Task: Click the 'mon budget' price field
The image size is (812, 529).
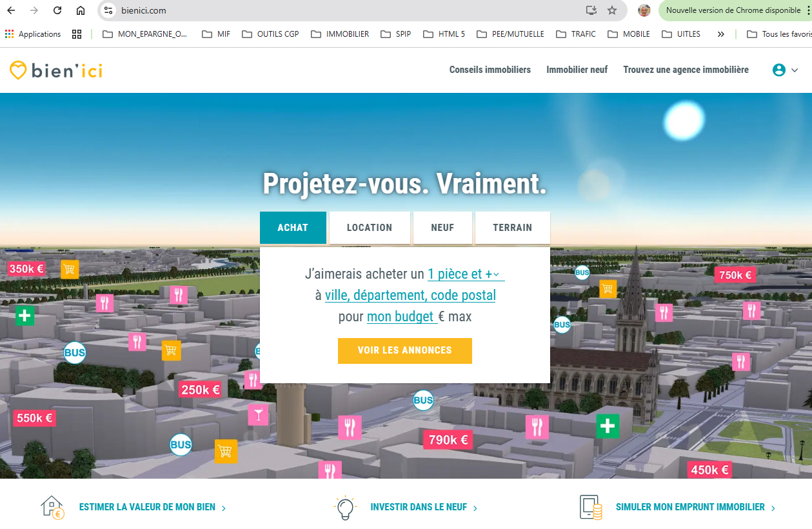Action: pos(400,316)
